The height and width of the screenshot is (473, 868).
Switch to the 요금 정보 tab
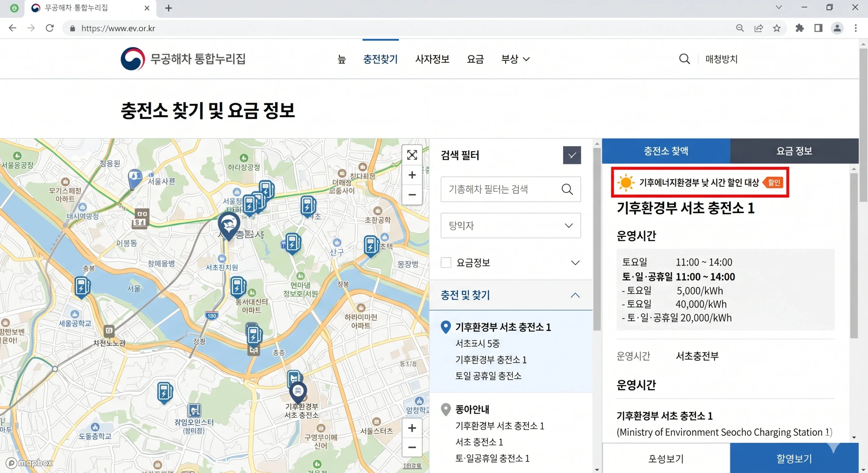(794, 151)
